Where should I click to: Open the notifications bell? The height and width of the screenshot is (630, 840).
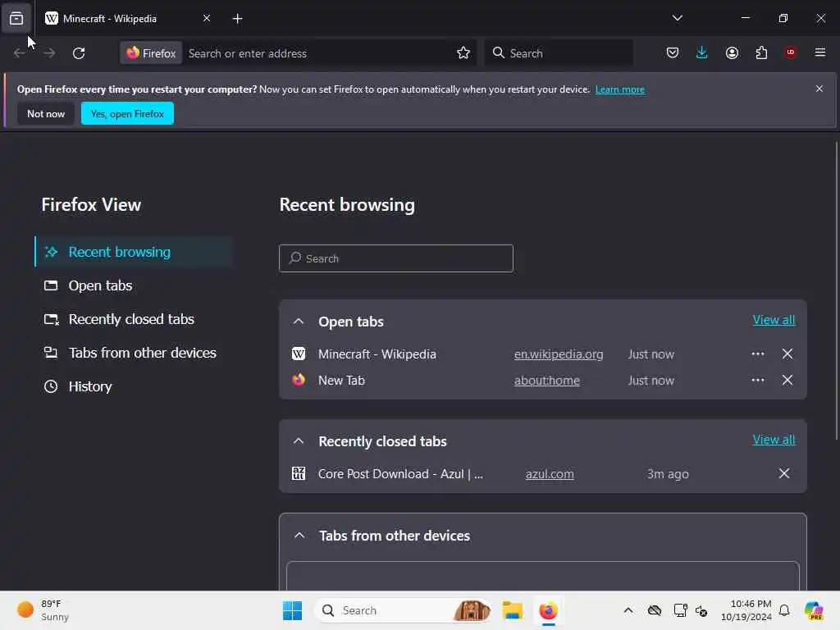pos(784,610)
